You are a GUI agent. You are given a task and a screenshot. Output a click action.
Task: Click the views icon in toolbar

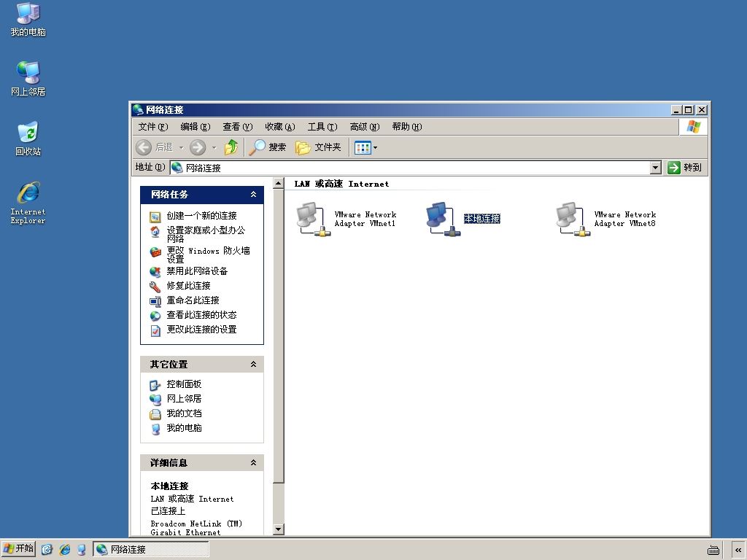pos(363,147)
